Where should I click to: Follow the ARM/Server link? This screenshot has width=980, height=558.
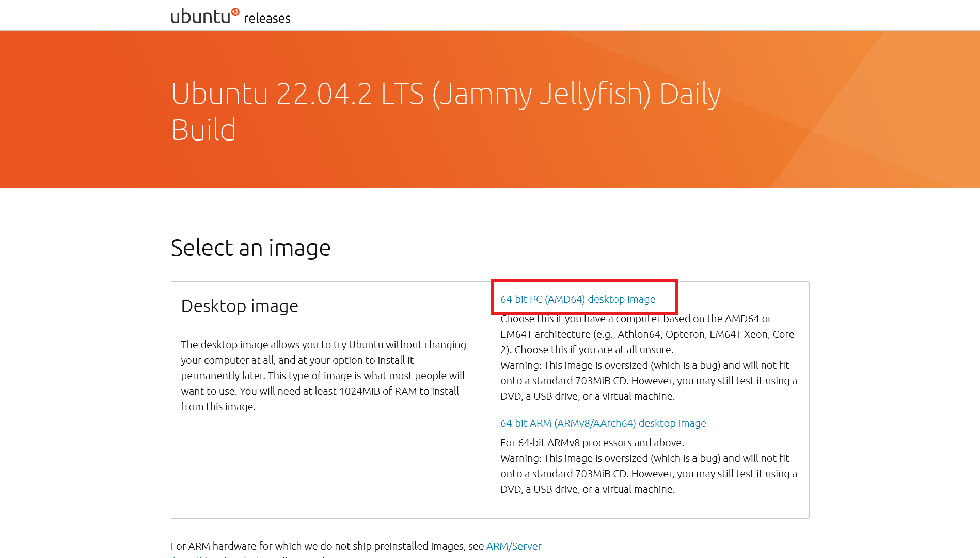click(x=514, y=546)
